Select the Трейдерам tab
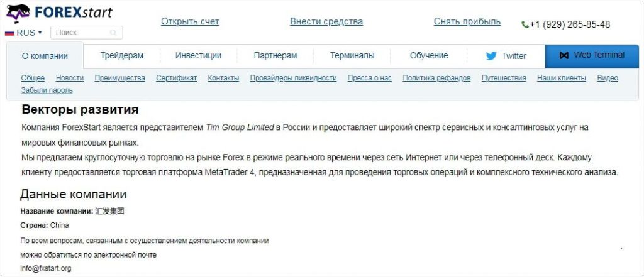Image resolution: width=644 pixels, height=277 pixels. [x=121, y=55]
